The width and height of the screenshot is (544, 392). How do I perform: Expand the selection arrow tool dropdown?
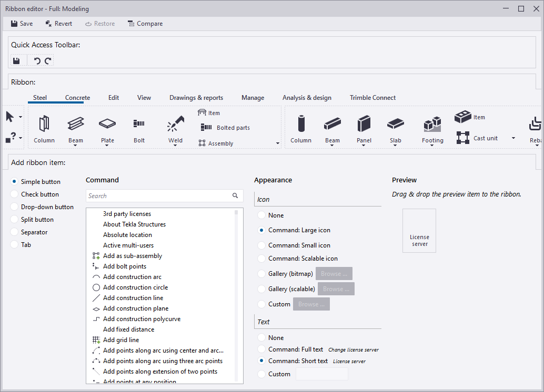[x=21, y=117]
